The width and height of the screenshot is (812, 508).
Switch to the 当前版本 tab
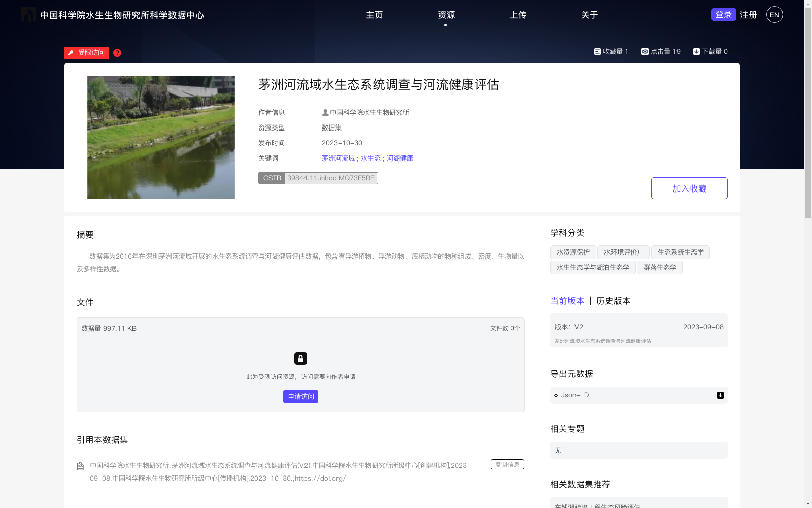click(x=567, y=301)
